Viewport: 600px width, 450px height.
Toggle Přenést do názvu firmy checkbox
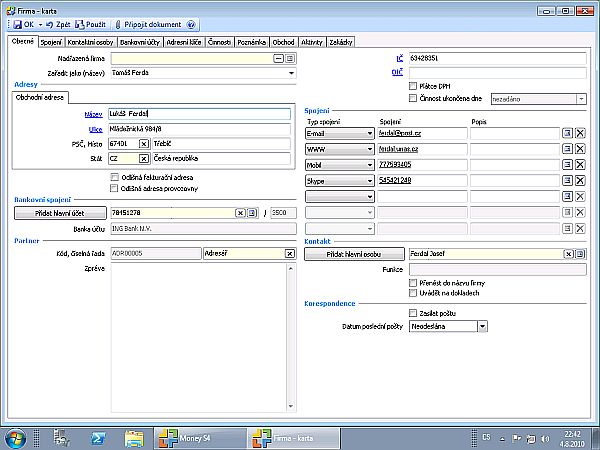(412, 283)
